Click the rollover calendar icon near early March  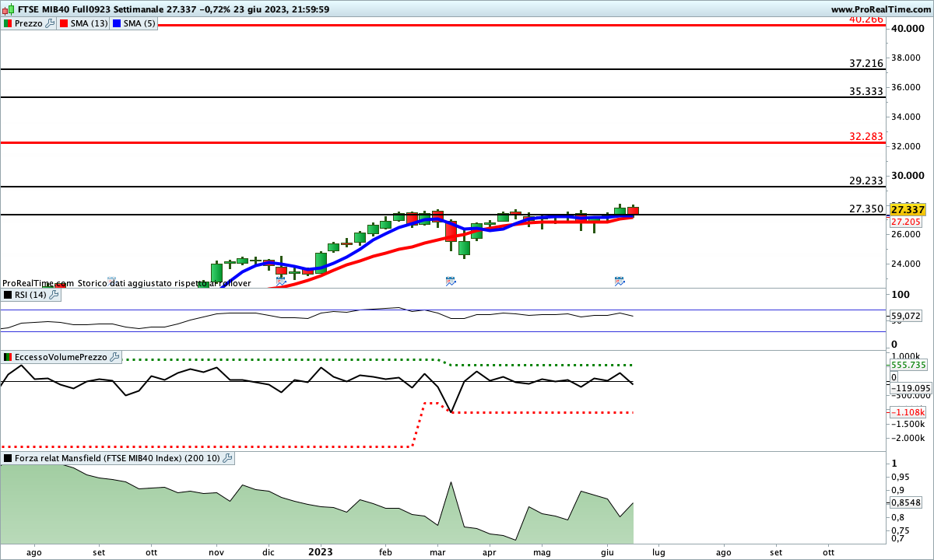coord(450,281)
